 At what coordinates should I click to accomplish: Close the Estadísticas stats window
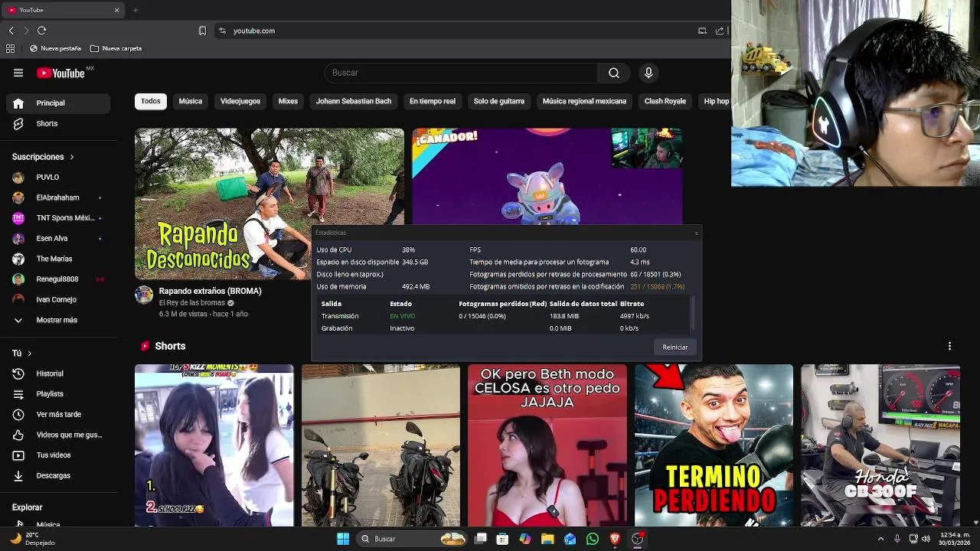pos(696,233)
